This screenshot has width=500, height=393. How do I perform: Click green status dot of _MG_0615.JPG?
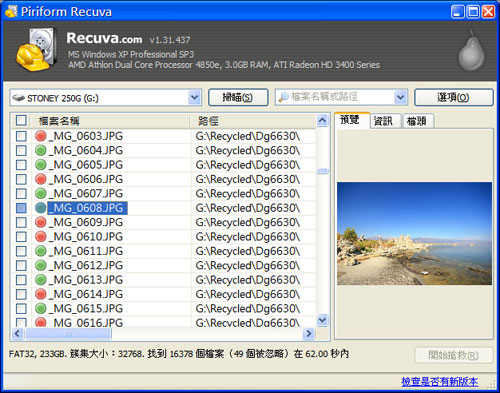(41, 308)
